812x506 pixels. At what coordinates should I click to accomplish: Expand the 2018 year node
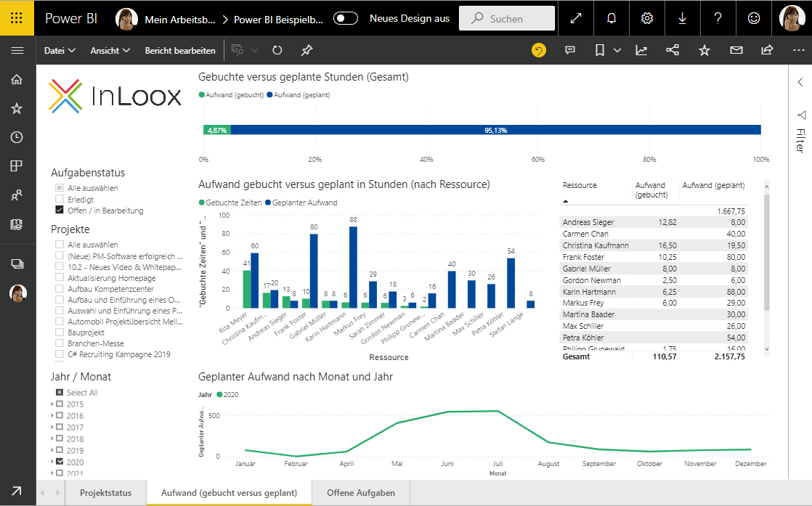point(52,438)
